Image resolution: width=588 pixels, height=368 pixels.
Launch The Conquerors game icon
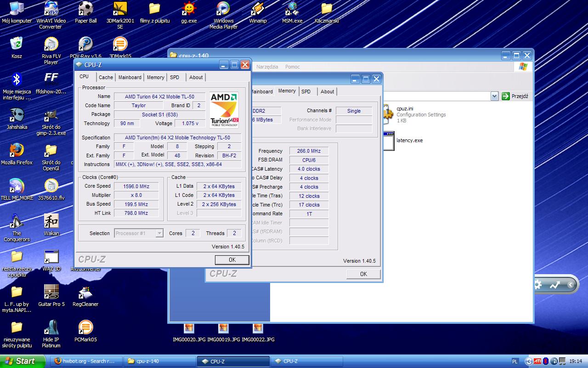click(17, 227)
